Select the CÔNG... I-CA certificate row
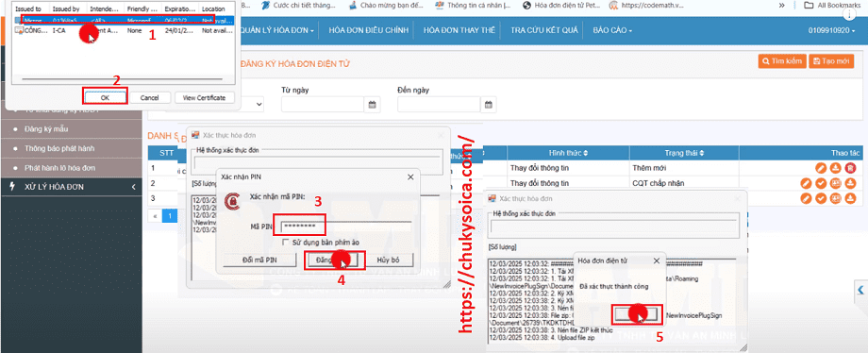This screenshot has height=353, width=868. (123, 30)
